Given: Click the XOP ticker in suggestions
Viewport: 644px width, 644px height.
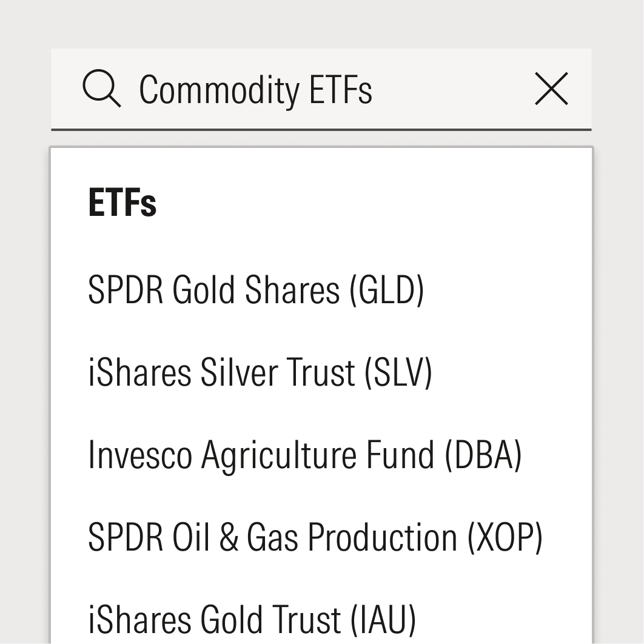Looking at the screenshot, I should click(505, 537).
